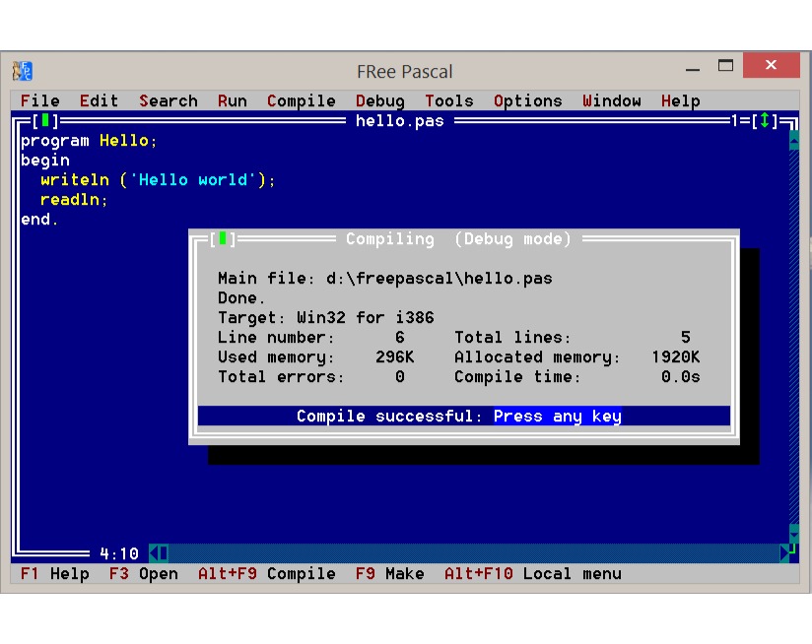Click the Free Pascal app icon in title bar

tap(22, 71)
